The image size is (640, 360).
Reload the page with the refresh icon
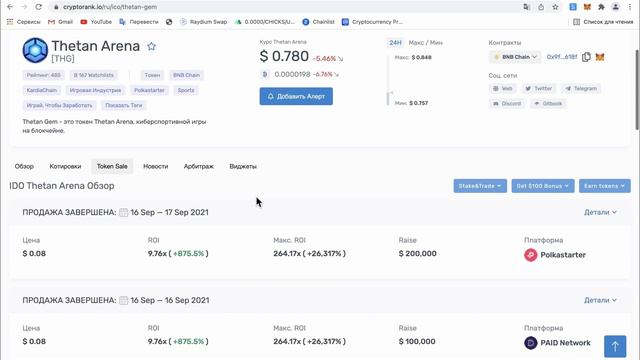click(x=38, y=7)
